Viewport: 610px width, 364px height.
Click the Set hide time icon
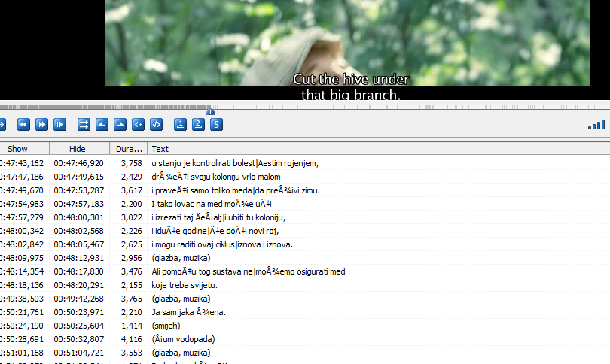coord(120,125)
